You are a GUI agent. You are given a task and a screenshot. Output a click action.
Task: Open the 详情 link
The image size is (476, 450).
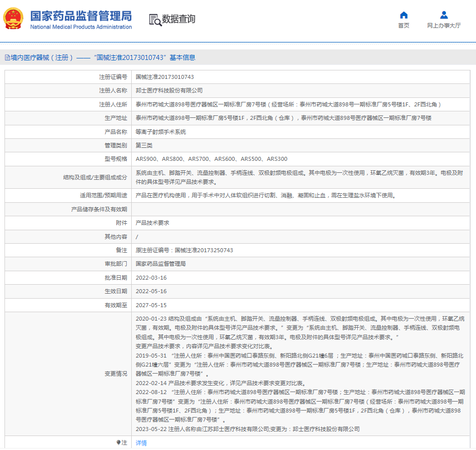(141, 443)
